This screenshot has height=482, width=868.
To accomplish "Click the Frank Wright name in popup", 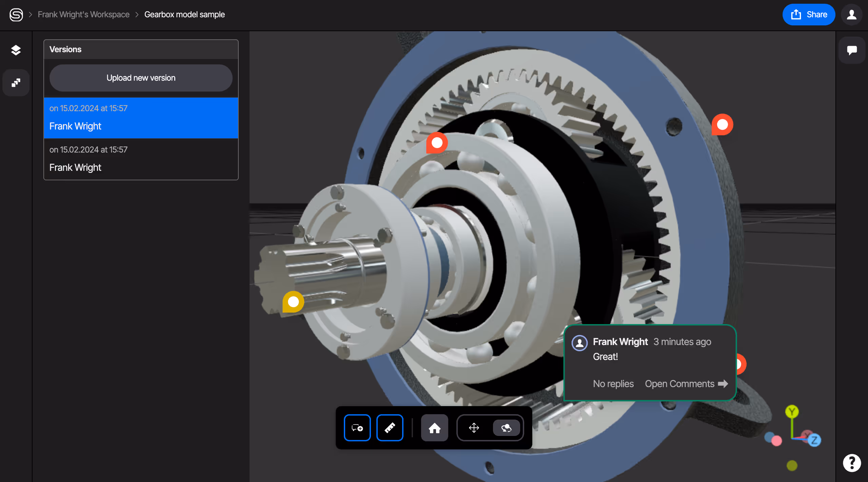I will [620, 342].
